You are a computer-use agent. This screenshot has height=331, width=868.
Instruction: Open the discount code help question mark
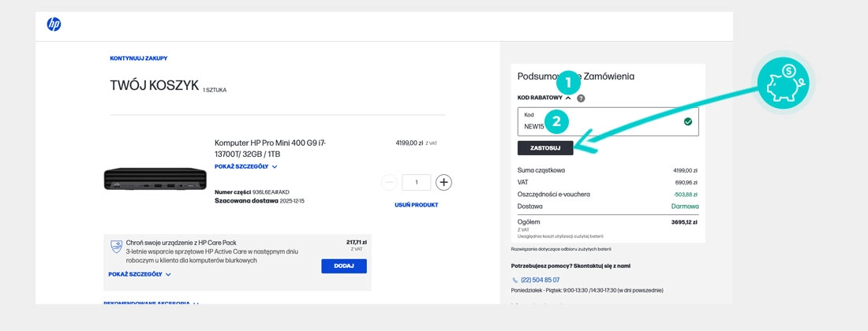pyautogui.click(x=581, y=99)
